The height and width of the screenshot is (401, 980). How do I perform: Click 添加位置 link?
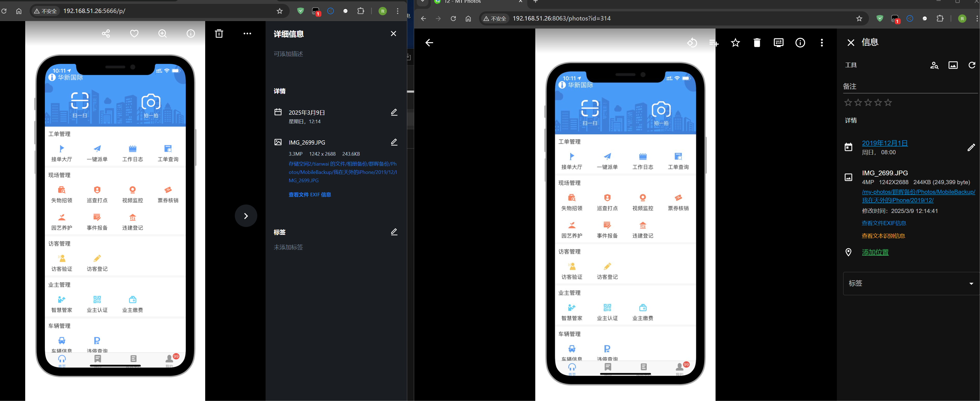pos(875,252)
